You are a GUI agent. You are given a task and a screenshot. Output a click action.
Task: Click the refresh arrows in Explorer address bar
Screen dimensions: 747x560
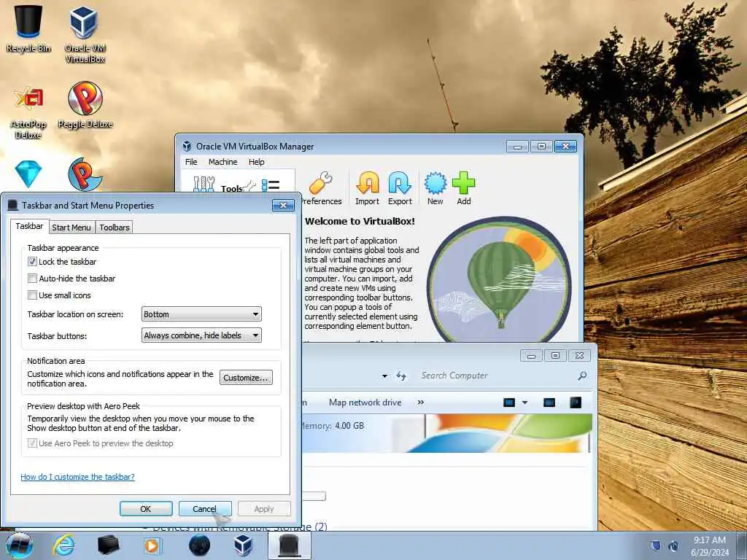(x=401, y=376)
